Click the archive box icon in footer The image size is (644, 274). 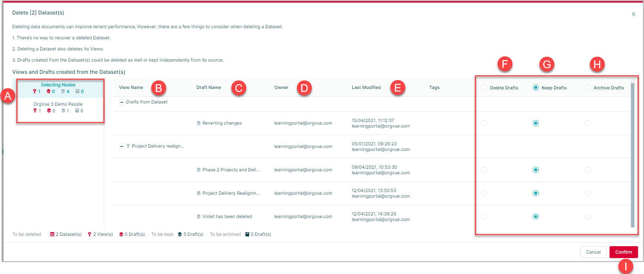point(247,234)
